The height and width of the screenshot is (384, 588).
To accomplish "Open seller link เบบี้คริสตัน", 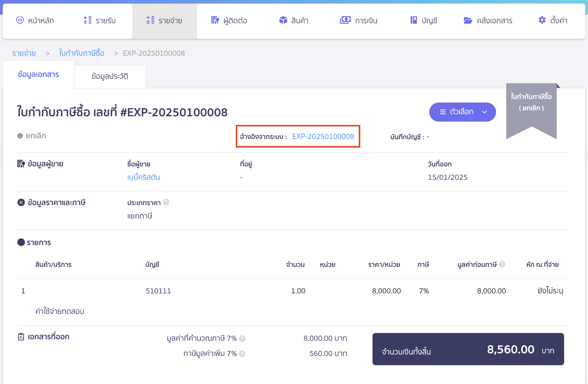I will coord(144,177).
